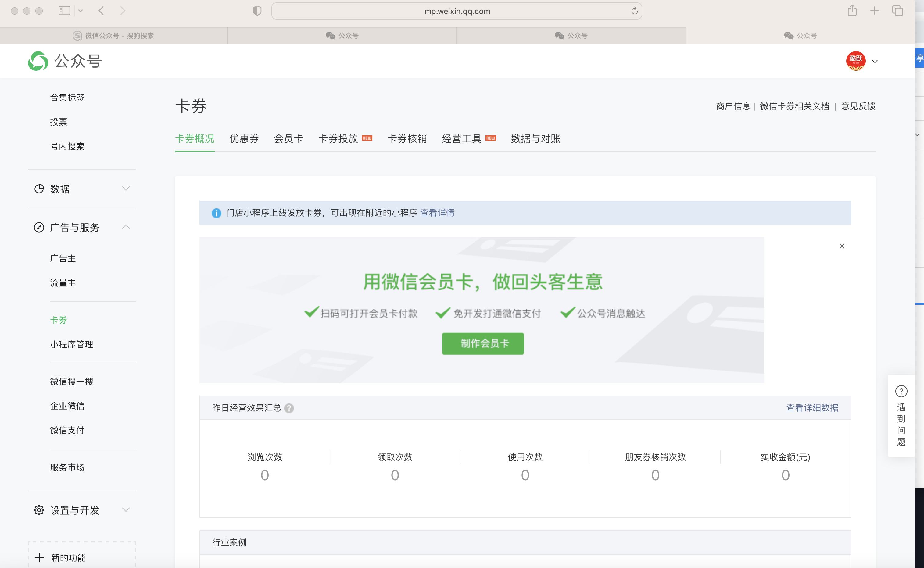The height and width of the screenshot is (568, 924).
Task: Toggle Safari sidebar panel
Action: (64, 11)
